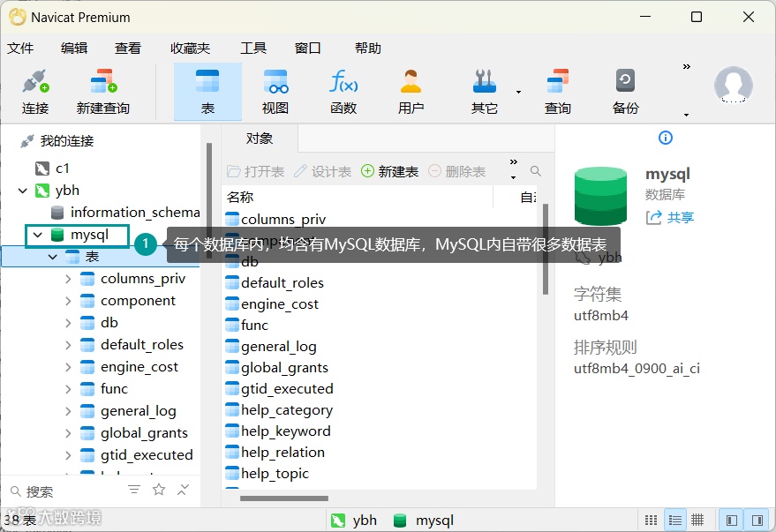The width and height of the screenshot is (776, 532).
Task: Click the object list horizontal scrollbar
Action: 284,498
